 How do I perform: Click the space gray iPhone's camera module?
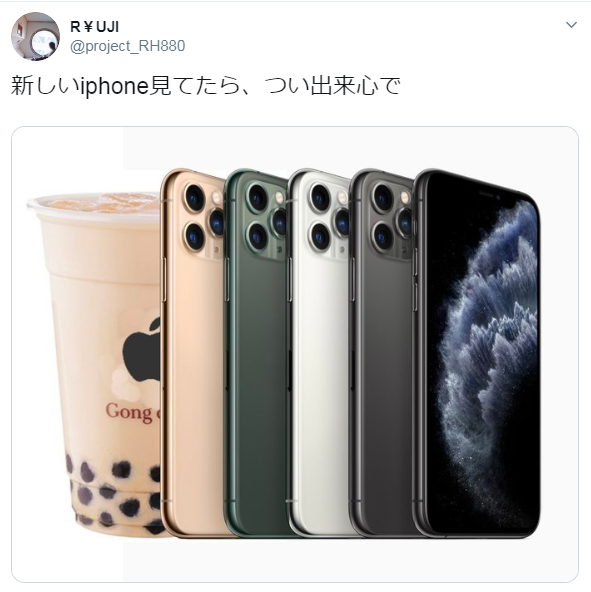pos(392,220)
